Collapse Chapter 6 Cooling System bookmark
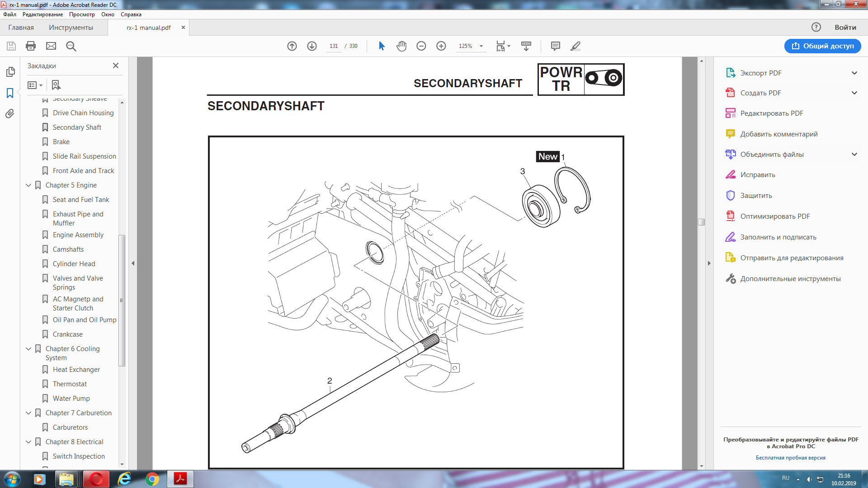The height and width of the screenshot is (488, 868). 28,349
